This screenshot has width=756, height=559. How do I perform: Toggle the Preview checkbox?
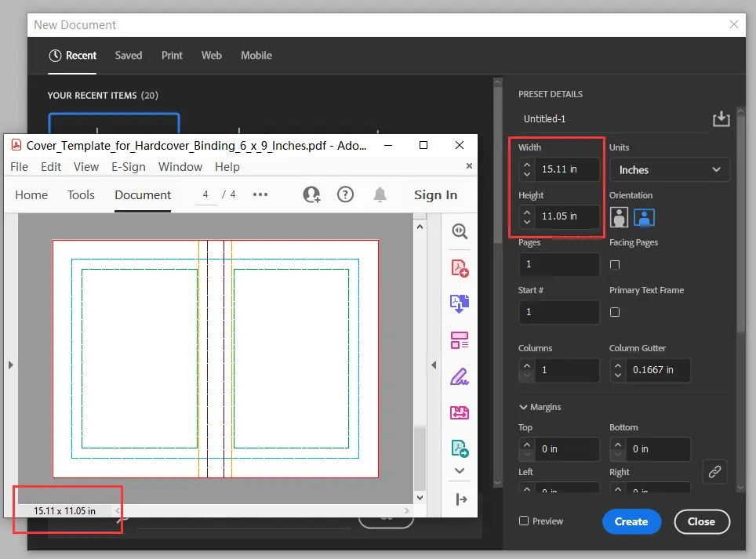(524, 521)
